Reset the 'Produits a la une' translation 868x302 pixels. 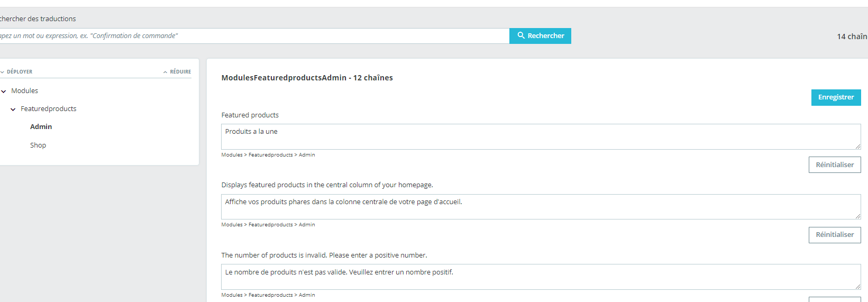(x=835, y=165)
